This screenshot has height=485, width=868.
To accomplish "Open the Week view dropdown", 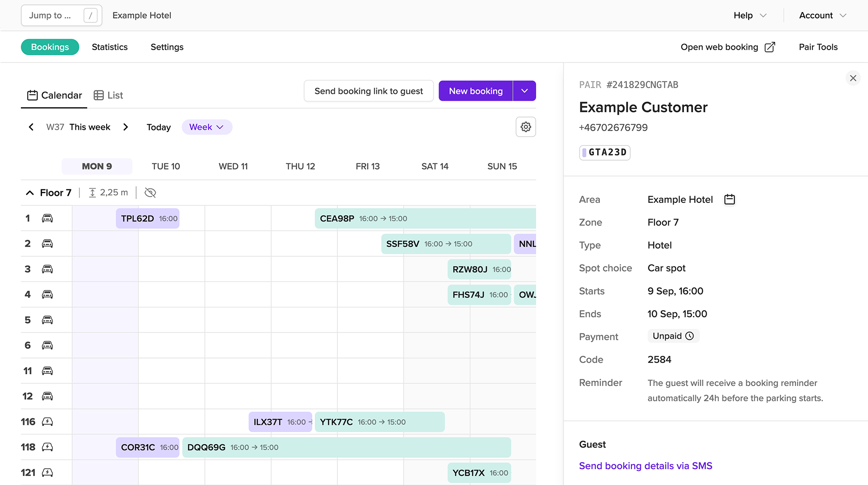I will pos(207,127).
